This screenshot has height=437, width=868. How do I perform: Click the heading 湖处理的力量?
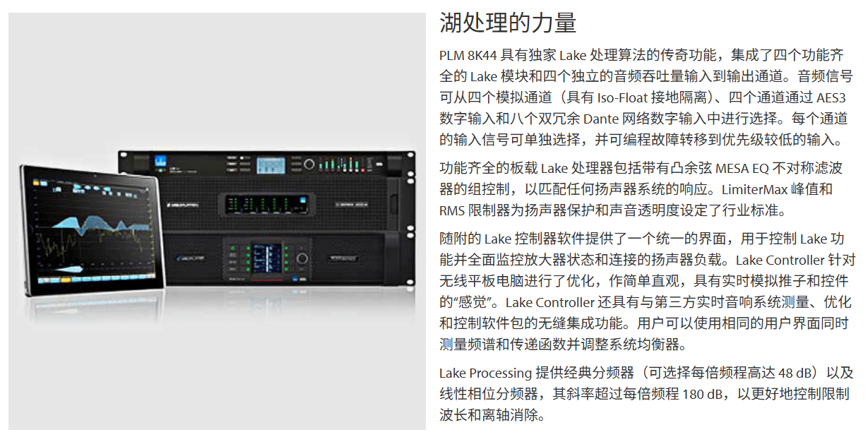point(508,23)
